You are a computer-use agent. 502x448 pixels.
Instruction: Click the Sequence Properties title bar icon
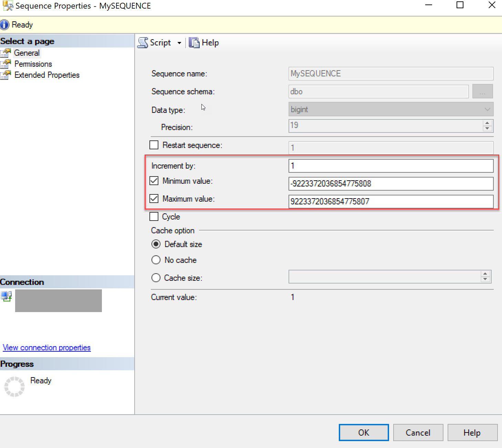tap(8, 6)
